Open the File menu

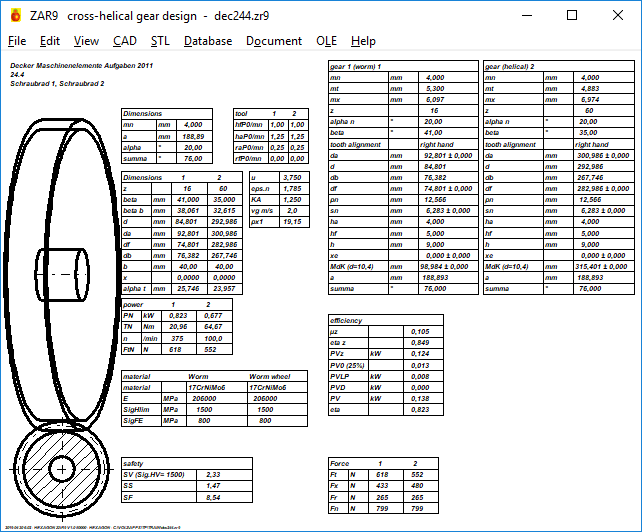pos(17,41)
